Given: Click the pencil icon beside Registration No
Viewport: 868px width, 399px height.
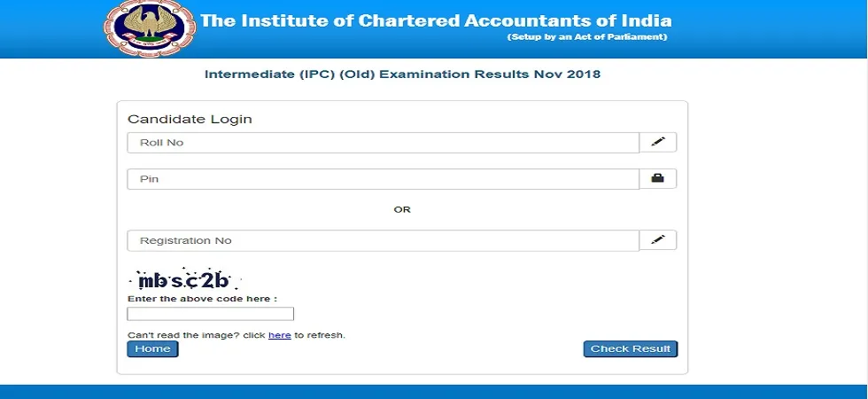Looking at the screenshot, I should (657, 240).
